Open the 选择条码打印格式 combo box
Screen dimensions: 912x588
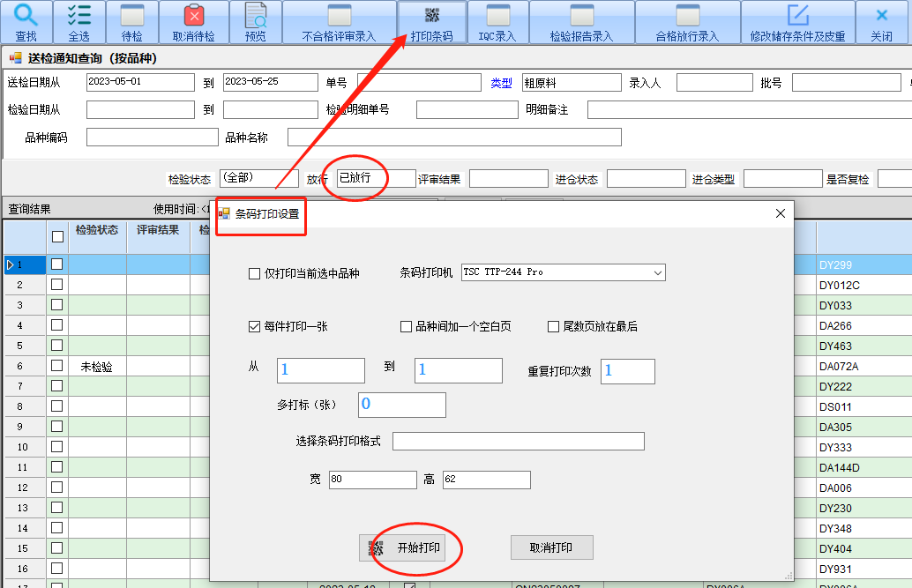tap(518, 441)
